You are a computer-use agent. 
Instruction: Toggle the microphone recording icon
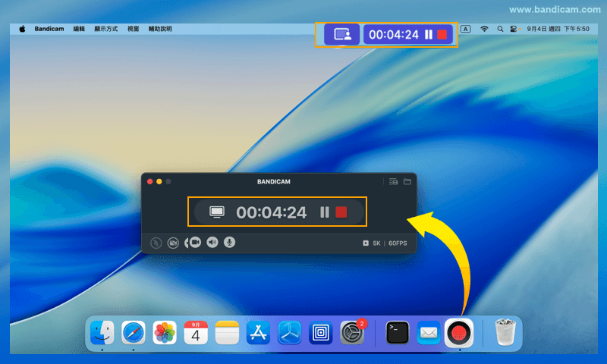(x=229, y=243)
